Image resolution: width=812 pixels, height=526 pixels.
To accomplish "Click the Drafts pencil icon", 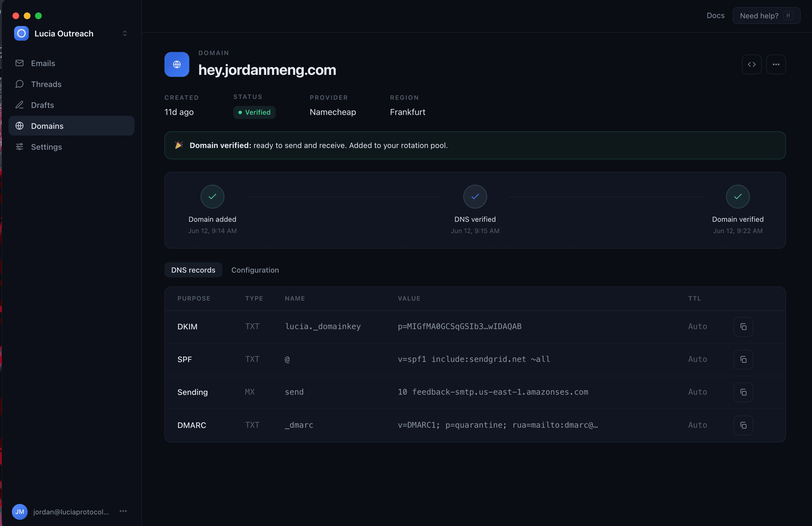I will tap(19, 105).
